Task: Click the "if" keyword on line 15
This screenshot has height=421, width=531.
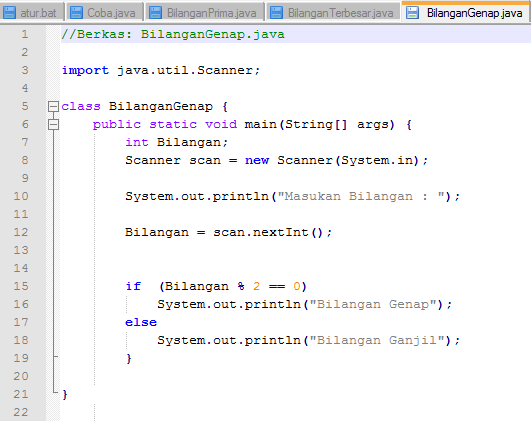Action: pos(133,286)
